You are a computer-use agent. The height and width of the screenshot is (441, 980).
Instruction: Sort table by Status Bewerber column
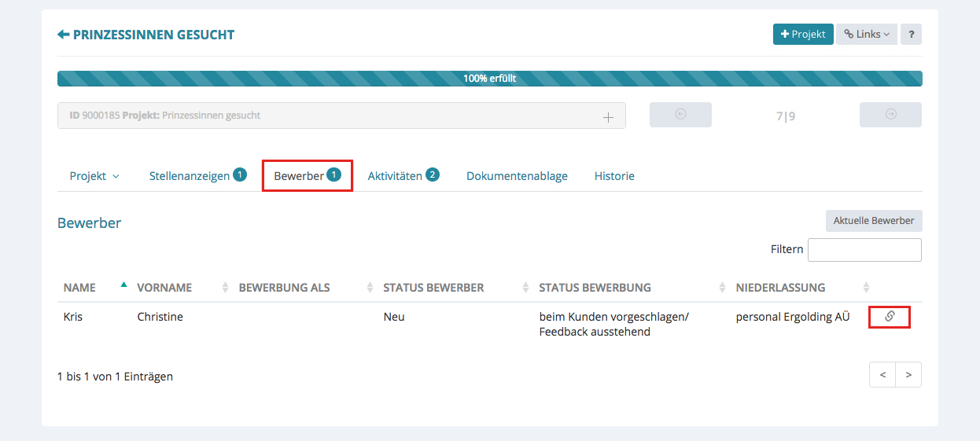pyautogui.click(x=433, y=288)
